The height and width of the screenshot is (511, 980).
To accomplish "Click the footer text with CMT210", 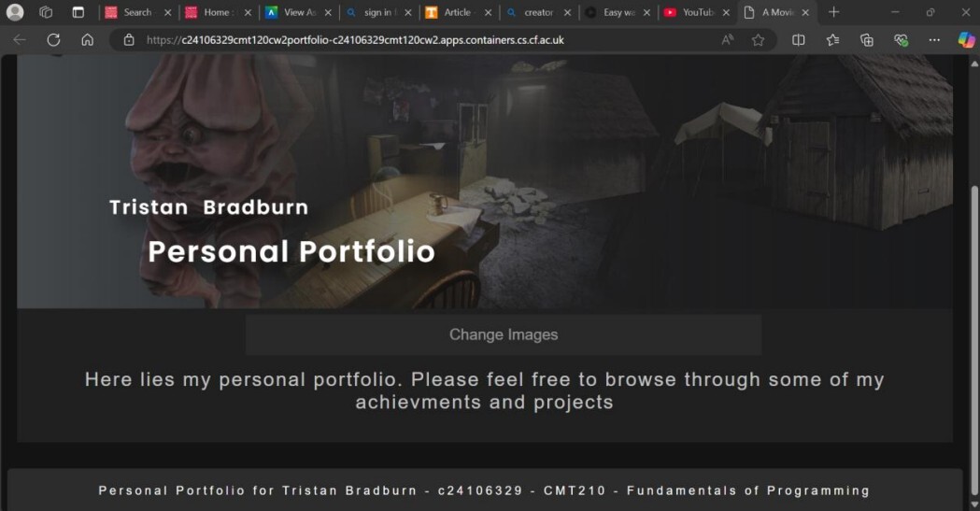I will [x=484, y=490].
